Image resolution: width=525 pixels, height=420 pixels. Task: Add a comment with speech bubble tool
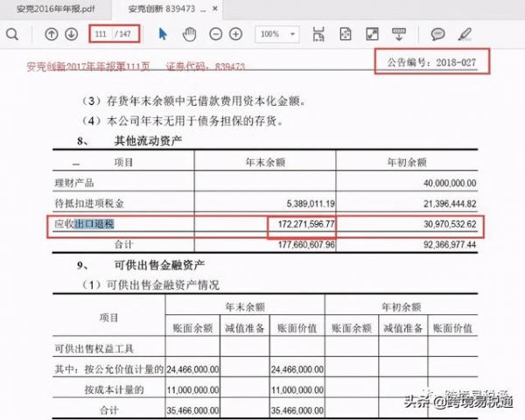437,34
